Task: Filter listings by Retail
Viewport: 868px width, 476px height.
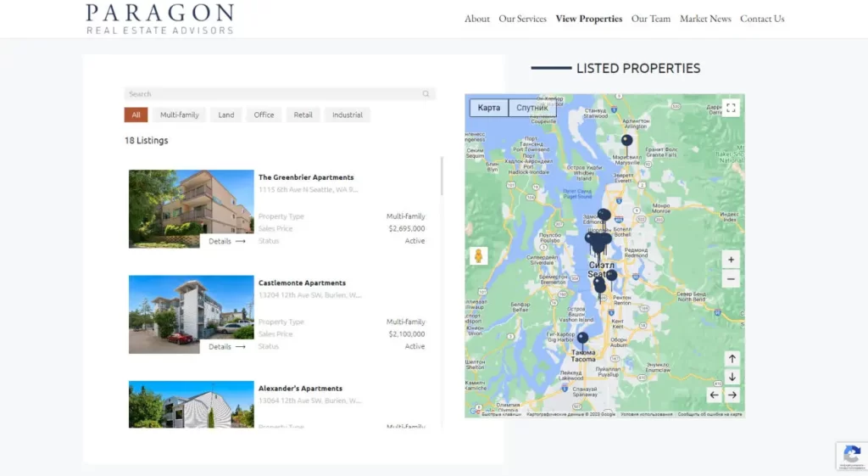Action: tap(303, 115)
